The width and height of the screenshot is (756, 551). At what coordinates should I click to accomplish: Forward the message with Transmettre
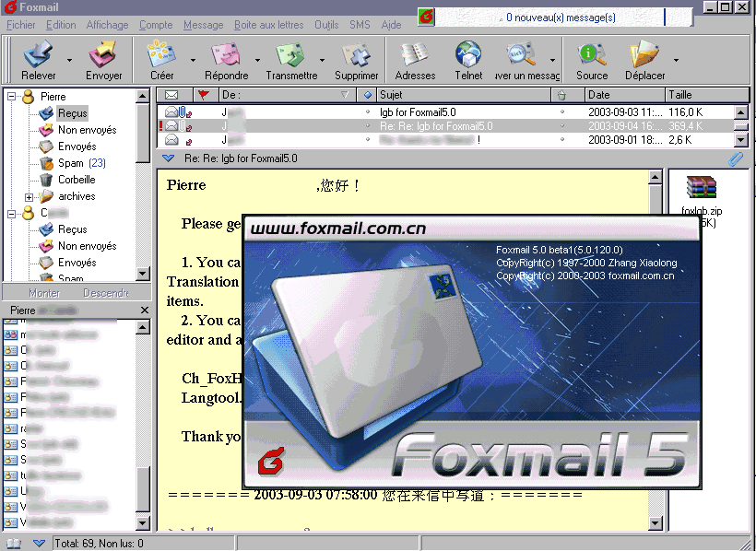point(290,54)
